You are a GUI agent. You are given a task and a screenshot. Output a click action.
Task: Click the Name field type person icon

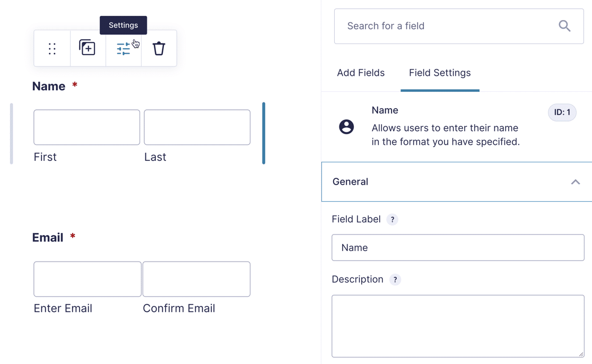[x=346, y=127]
